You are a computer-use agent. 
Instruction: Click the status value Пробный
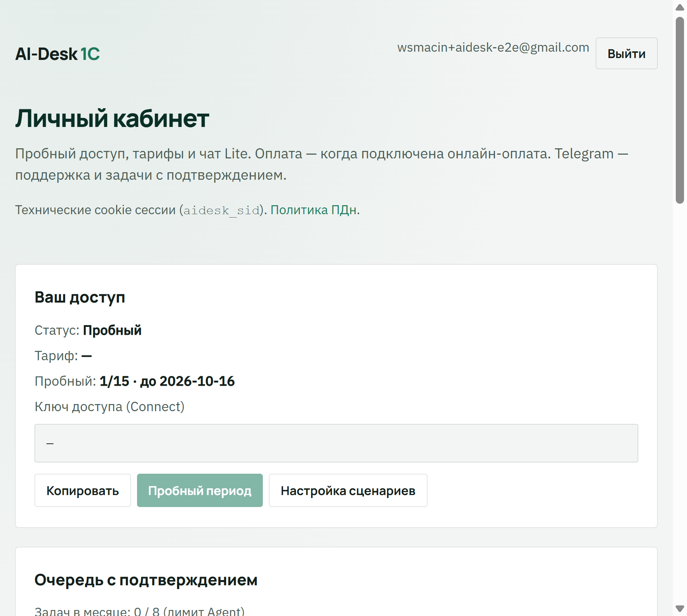point(112,330)
